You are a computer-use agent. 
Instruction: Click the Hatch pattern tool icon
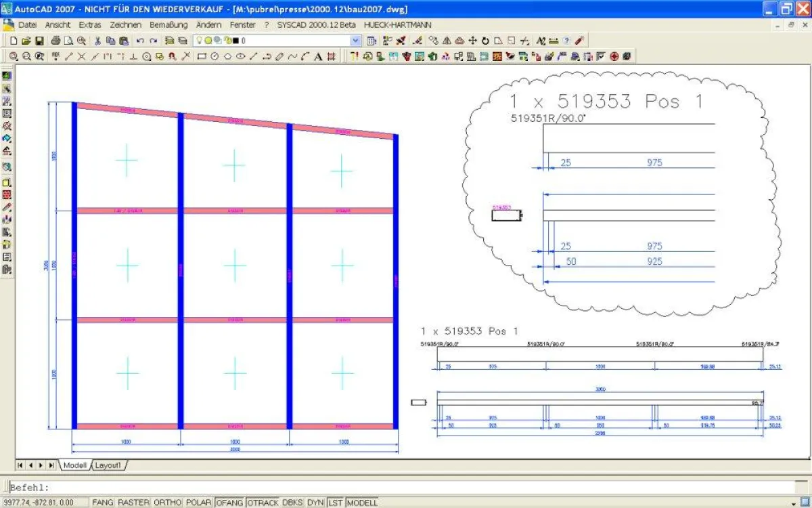click(x=331, y=57)
